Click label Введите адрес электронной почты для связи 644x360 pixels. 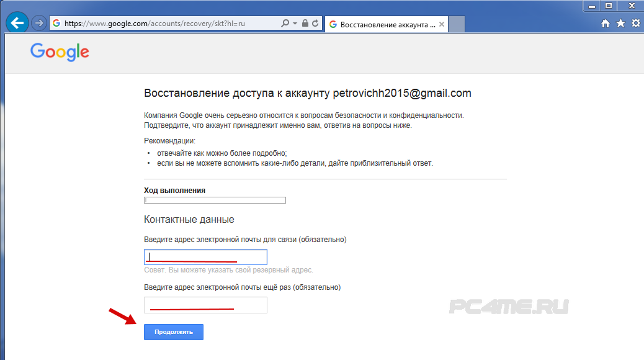click(x=245, y=240)
